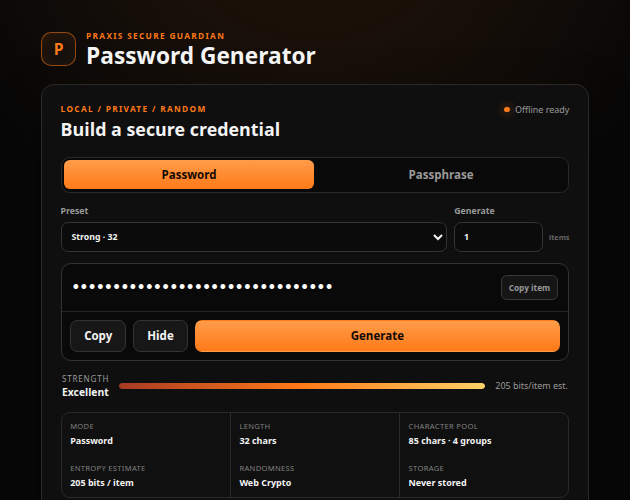The height and width of the screenshot is (500, 630).
Task: Click the '85 chars · 4 groups' value
Action: (450, 441)
